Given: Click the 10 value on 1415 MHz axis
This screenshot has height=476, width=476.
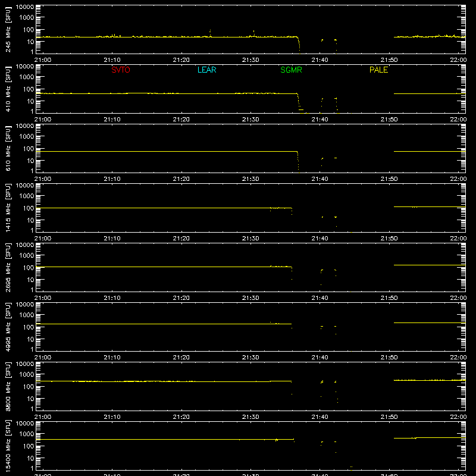Looking at the screenshot, I should point(30,220).
